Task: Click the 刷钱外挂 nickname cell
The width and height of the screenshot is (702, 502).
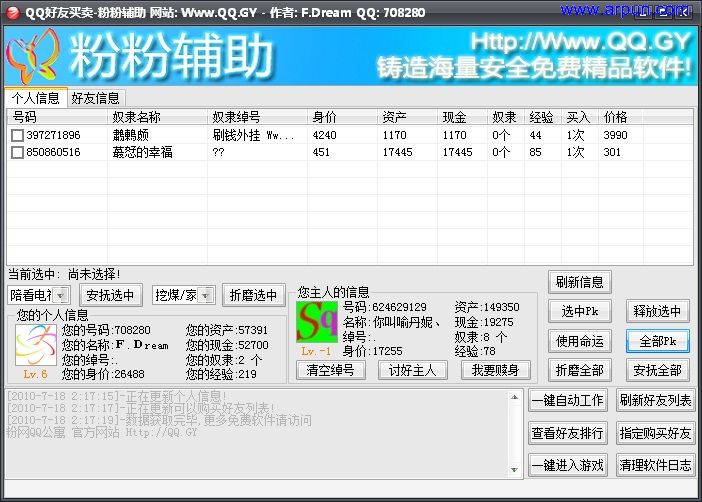Action: [253, 135]
